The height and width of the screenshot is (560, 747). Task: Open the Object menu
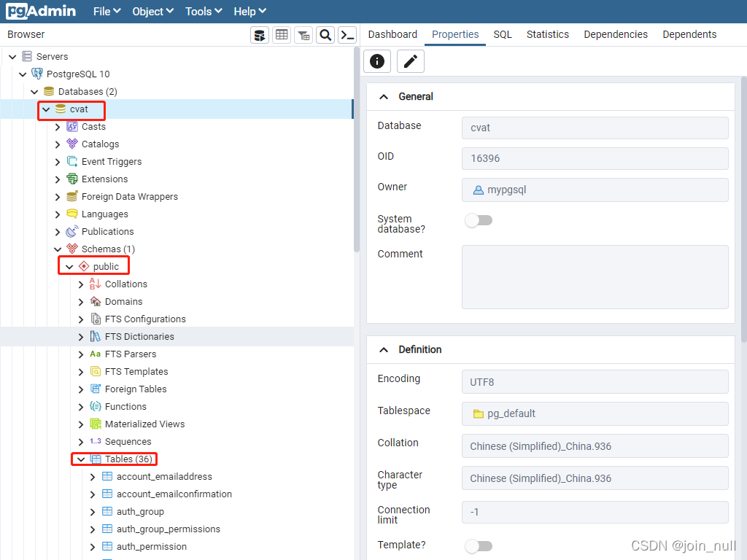[153, 12]
